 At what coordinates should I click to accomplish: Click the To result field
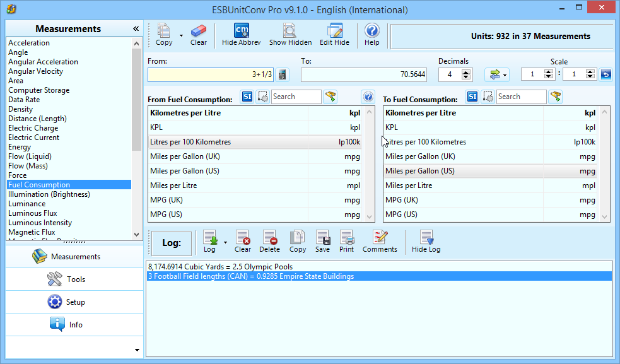click(x=364, y=74)
